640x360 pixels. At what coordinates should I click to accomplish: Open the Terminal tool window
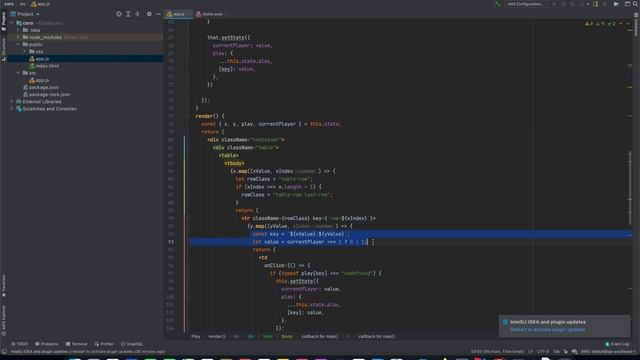[x=76, y=344]
